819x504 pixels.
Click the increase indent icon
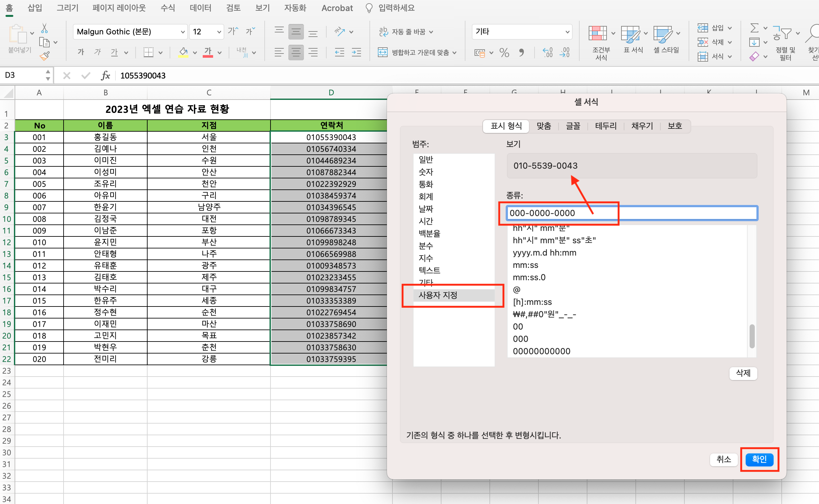tap(356, 52)
